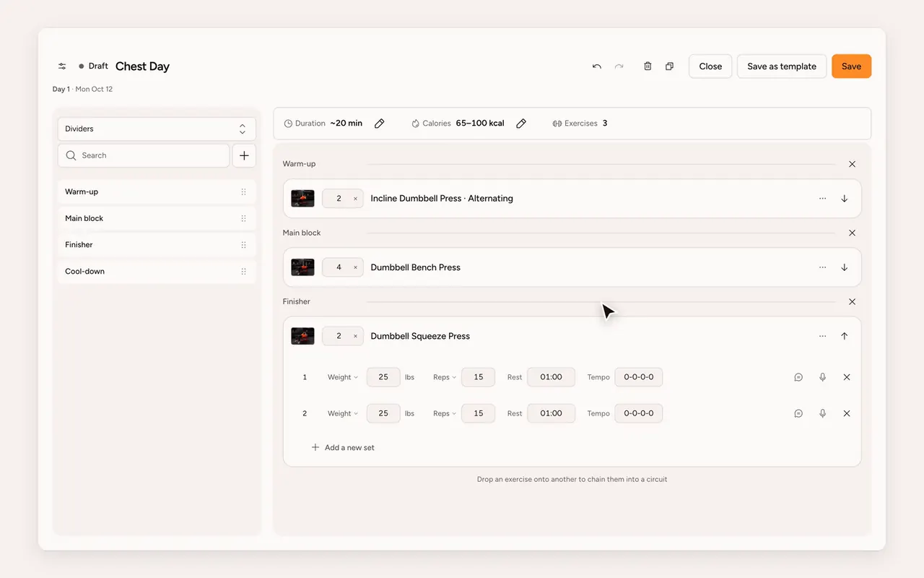Save the Chest Day workout
924x578 pixels.
pyautogui.click(x=851, y=66)
